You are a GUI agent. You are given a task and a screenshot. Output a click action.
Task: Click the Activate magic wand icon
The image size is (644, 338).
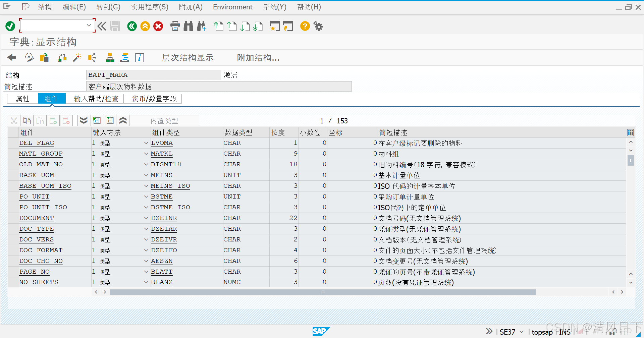click(77, 58)
